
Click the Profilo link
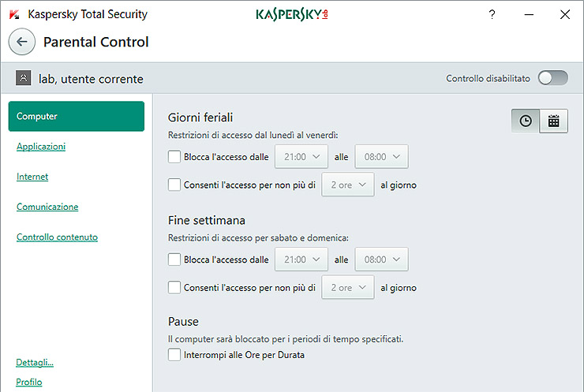[29, 383]
